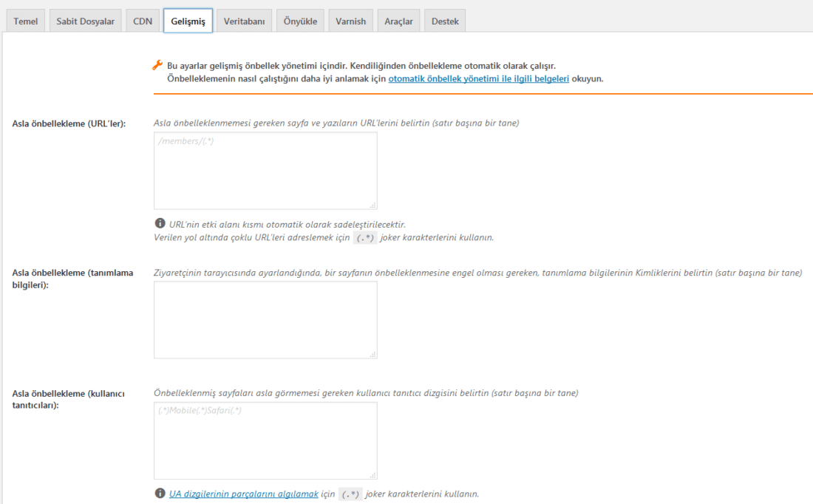Select the Gelişmiş tab
The image size is (813, 504).
188,21
